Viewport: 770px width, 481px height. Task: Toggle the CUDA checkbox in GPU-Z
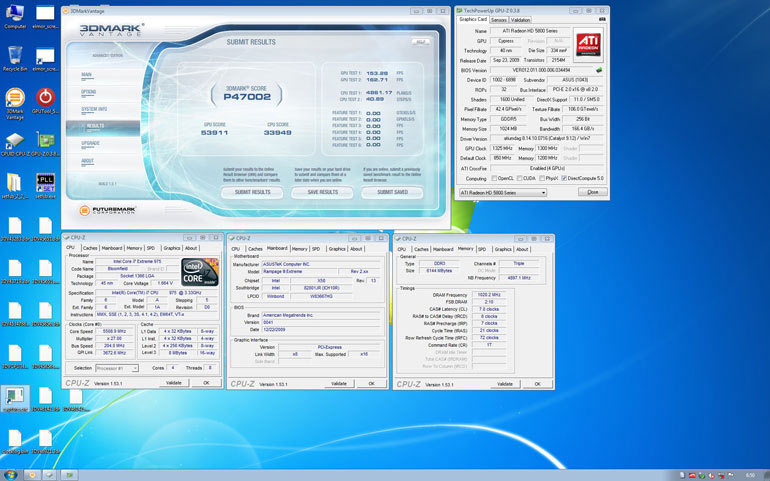(x=519, y=178)
